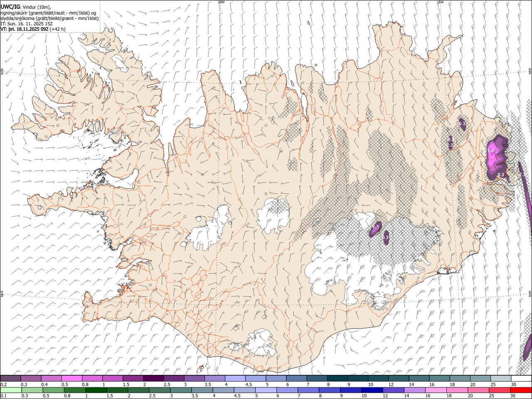Select the bright red 30 swatch on the rain scale
Viewport: 532px width, 399px height.
[520, 390]
